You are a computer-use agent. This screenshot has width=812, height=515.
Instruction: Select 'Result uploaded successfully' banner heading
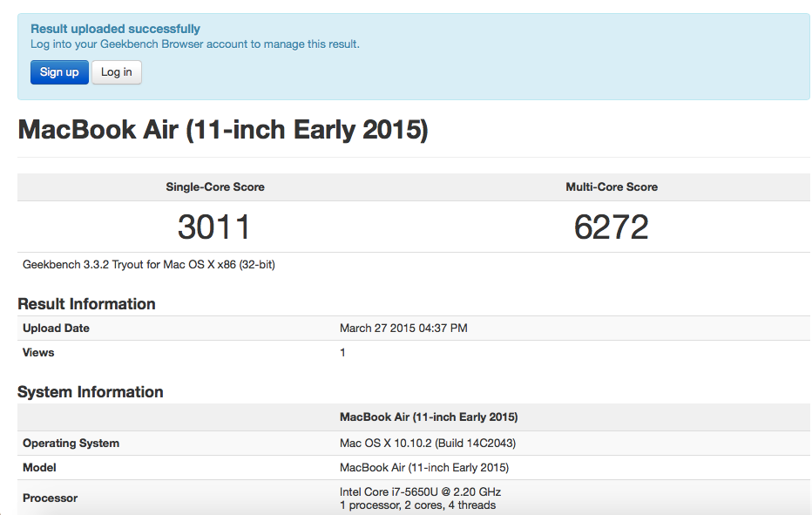[x=115, y=29]
